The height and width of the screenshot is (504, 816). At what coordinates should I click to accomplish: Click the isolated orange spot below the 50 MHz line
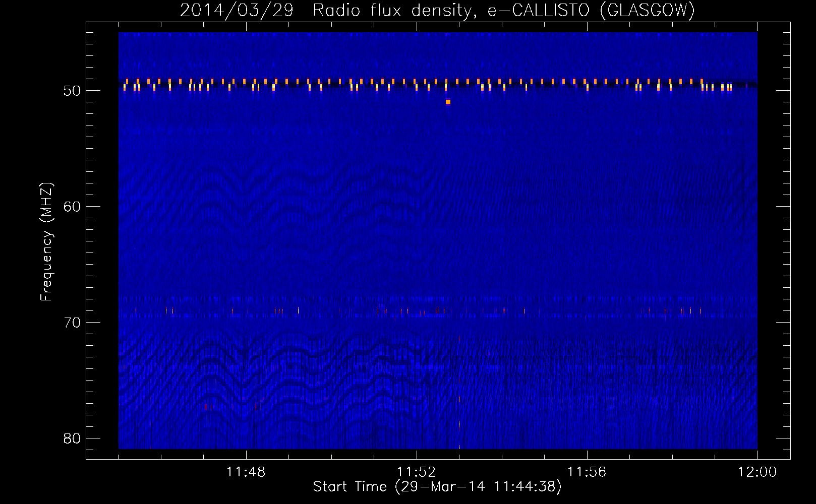[448, 102]
